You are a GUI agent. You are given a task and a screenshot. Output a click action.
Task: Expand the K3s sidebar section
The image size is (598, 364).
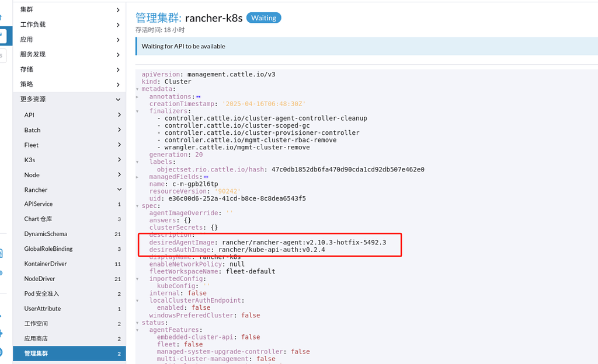pyautogui.click(x=69, y=159)
